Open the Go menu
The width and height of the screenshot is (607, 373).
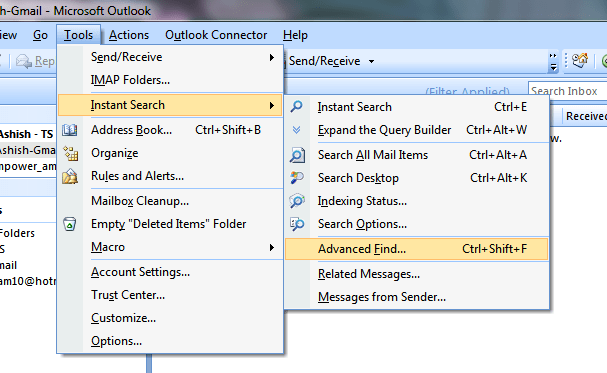pos(40,35)
